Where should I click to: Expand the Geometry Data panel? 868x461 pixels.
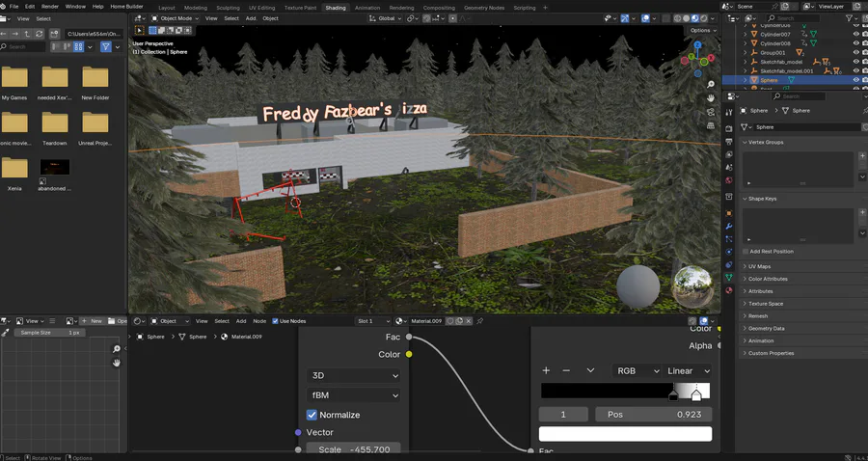[x=766, y=328]
